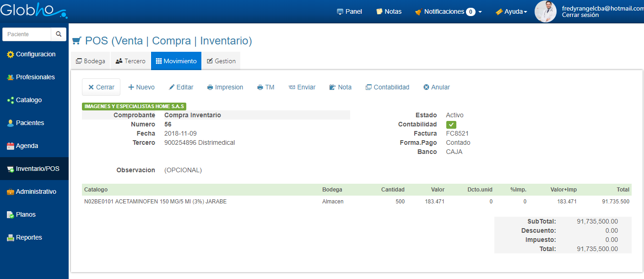Send the document with Enviar
This screenshot has width=644, height=279.
pyautogui.click(x=302, y=87)
